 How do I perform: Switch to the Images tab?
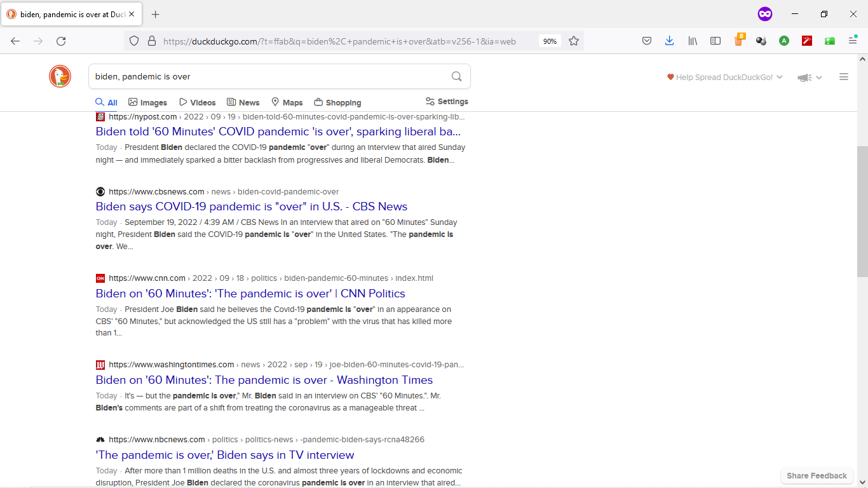pos(147,102)
